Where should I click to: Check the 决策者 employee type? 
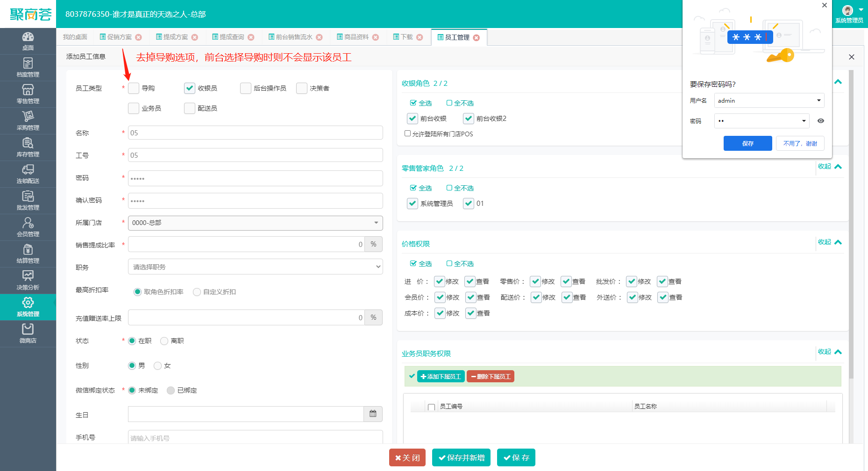click(302, 88)
